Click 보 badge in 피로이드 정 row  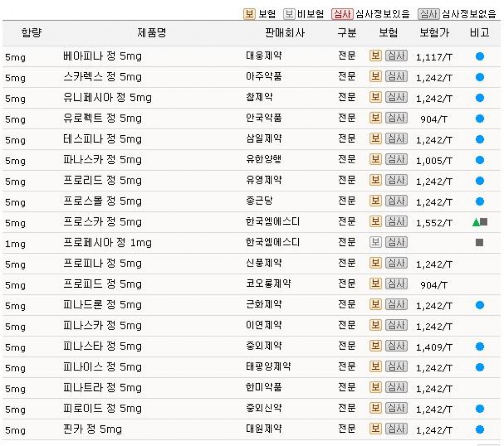[x=375, y=408]
